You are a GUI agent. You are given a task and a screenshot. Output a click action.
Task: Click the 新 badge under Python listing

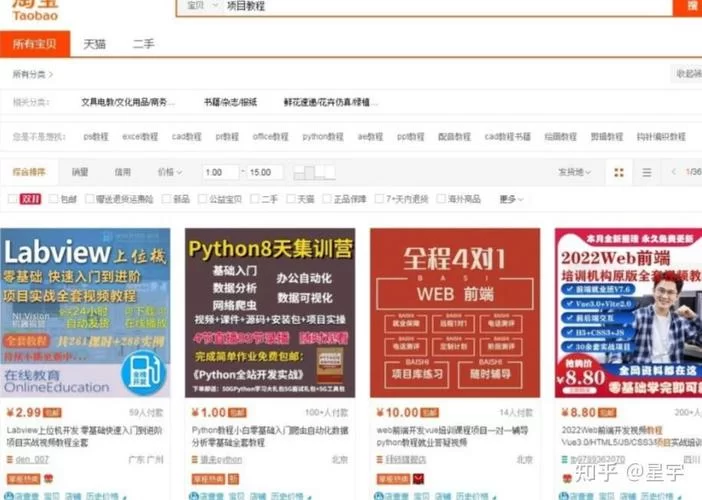(234, 479)
